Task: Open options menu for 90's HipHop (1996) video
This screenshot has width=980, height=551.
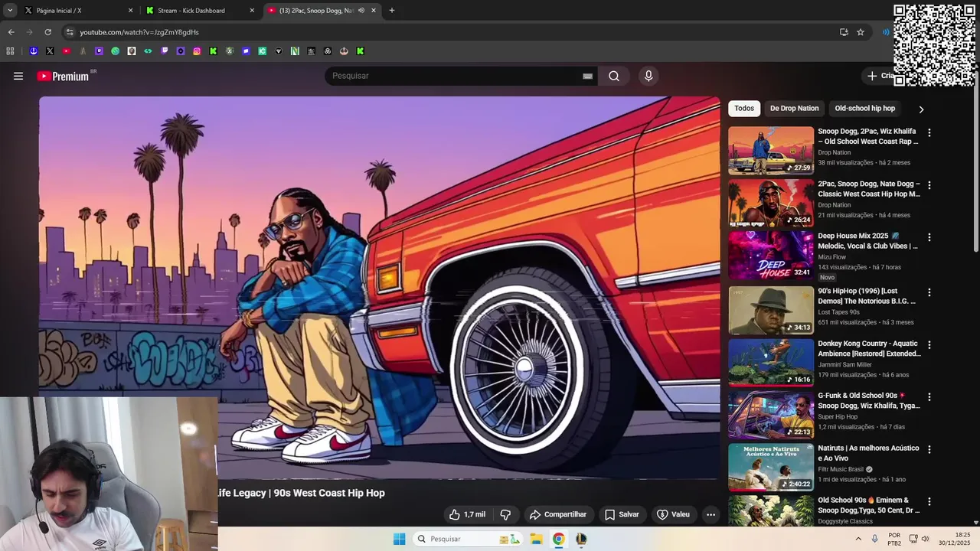Action: click(x=929, y=292)
